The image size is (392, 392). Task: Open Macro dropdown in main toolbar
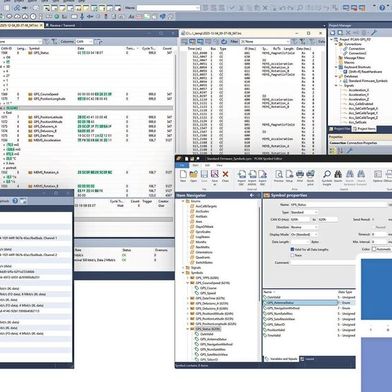pyautogui.click(x=168, y=8)
